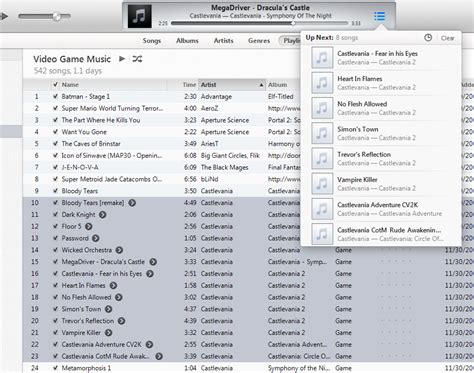Toggle the header checkbox for all songs
The width and height of the screenshot is (474, 373).
click(x=55, y=85)
